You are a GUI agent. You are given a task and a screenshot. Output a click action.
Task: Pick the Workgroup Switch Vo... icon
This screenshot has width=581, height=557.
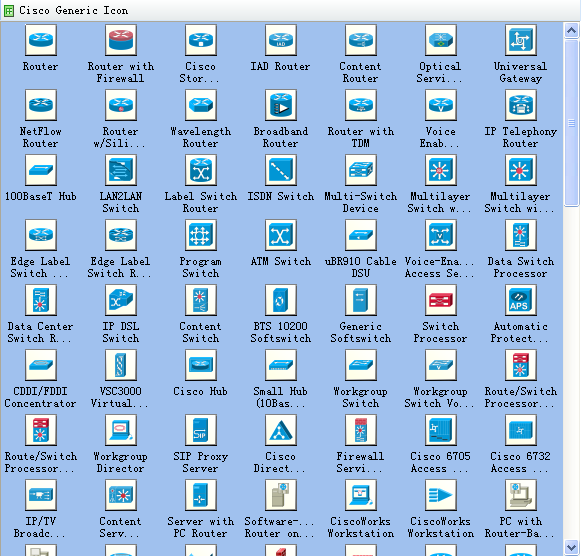point(441,365)
